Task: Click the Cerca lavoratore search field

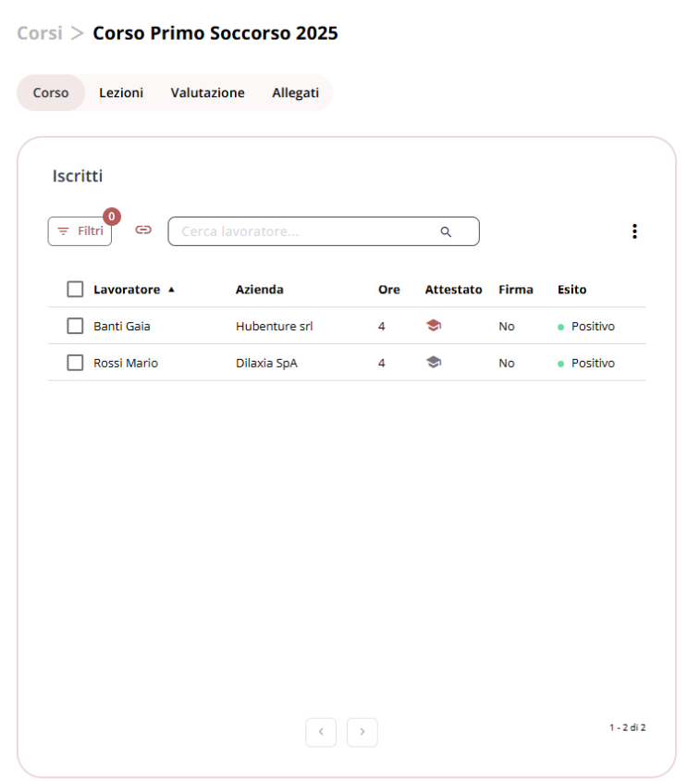Action: [324, 231]
